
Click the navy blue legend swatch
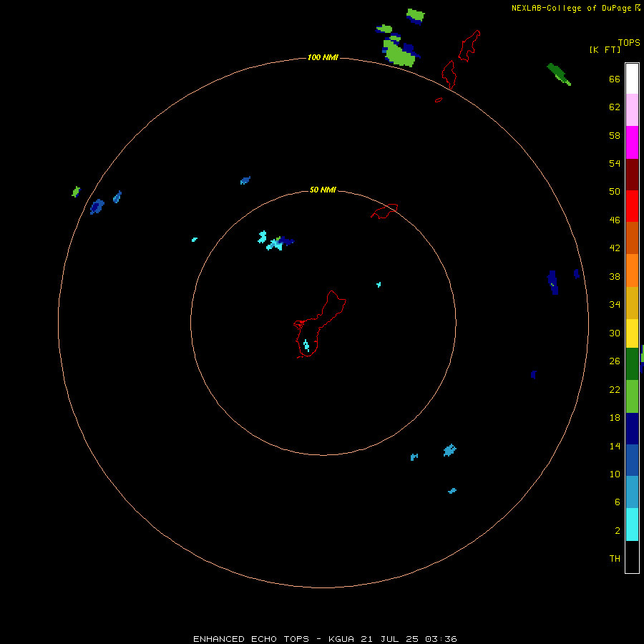[632, 429]
